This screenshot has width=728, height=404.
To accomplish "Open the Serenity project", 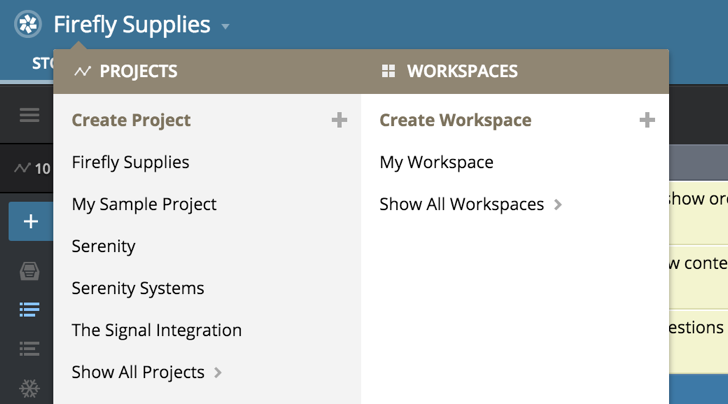I will [103, 246].
